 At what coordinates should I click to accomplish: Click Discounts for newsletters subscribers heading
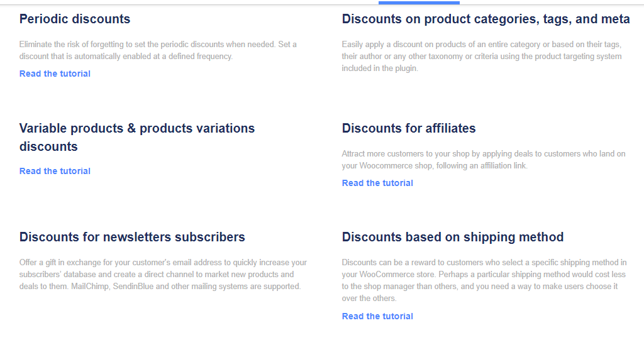[x=132, y=237]
